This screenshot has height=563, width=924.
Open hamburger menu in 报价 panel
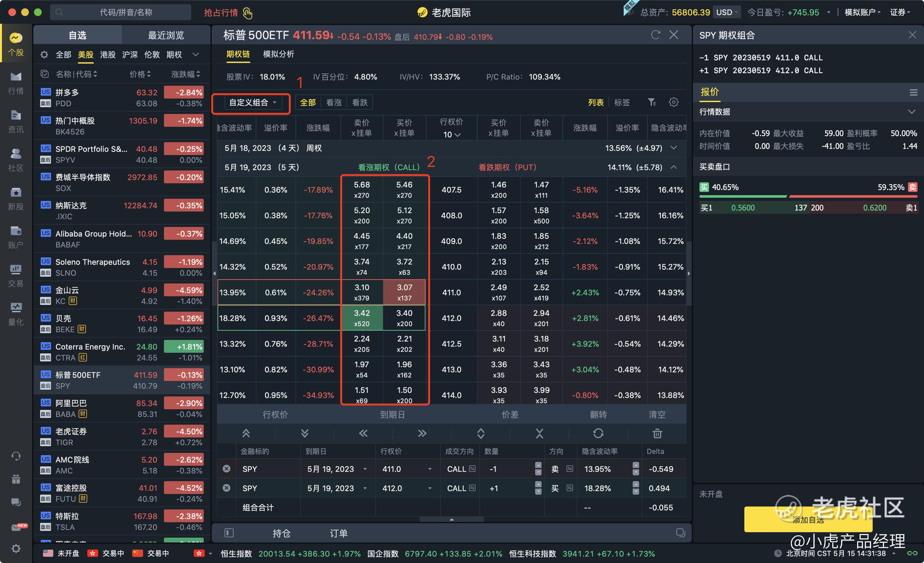(x=913, y=92)
